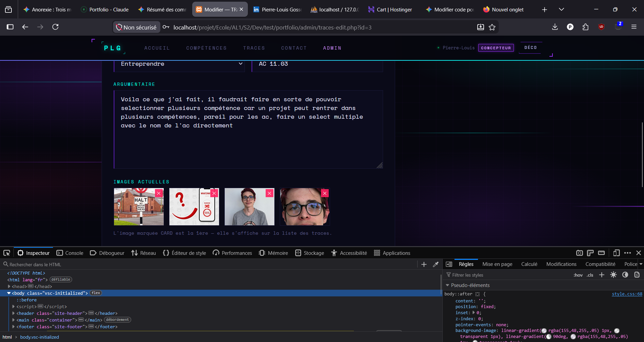Click the PLG site logo

(x=112, y=48)
